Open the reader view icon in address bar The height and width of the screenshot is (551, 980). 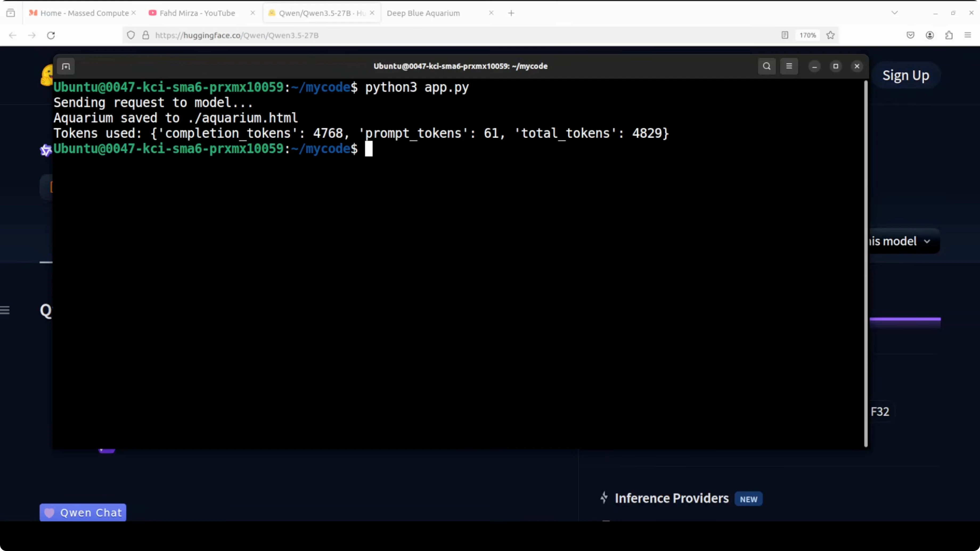(785, 35)
